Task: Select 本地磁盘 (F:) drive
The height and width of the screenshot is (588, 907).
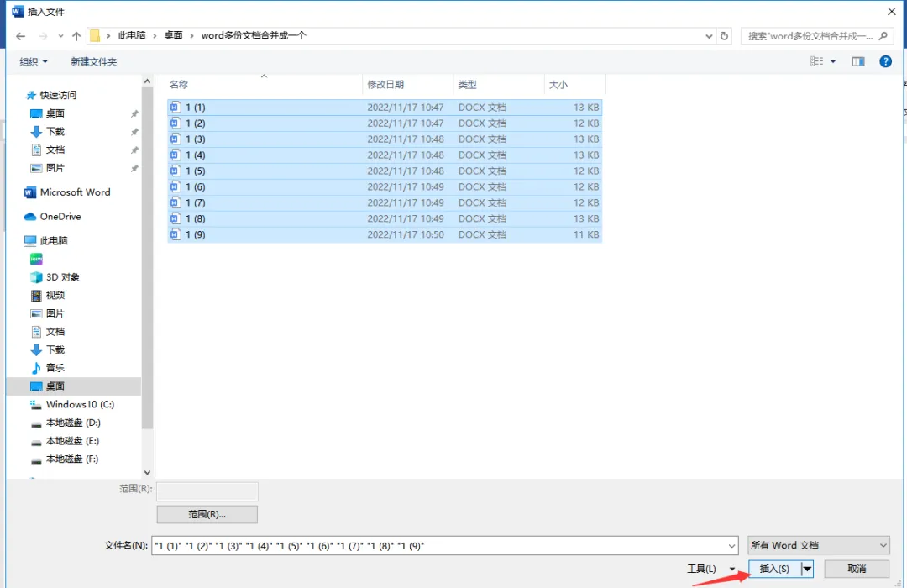Action: (x=72, y=459)
